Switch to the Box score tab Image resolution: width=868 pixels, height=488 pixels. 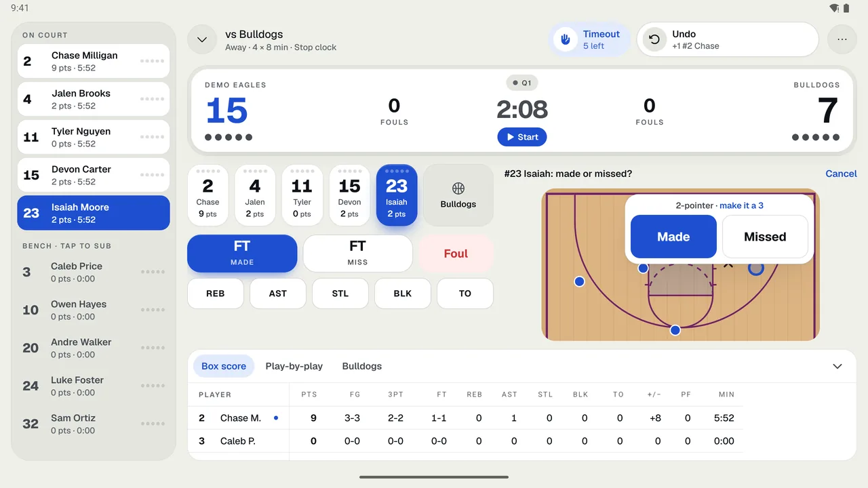pos(224,366)
